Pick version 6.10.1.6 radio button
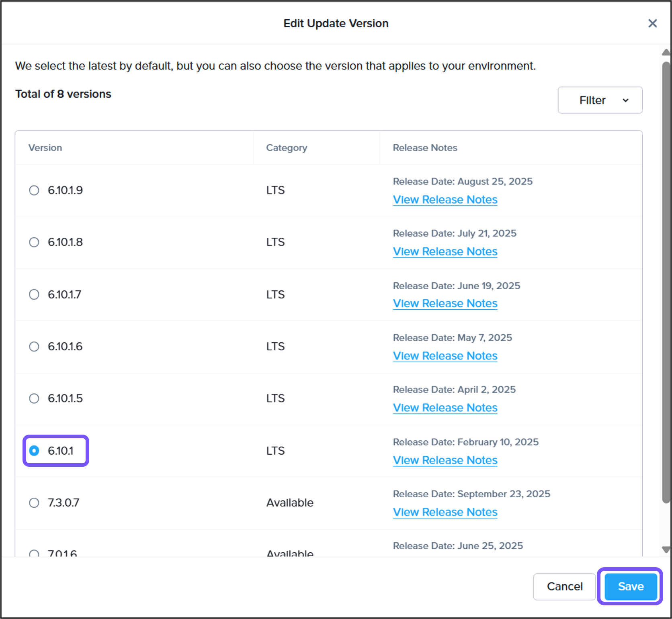This screenshot has height=619, width=672. tap(34, 346)
